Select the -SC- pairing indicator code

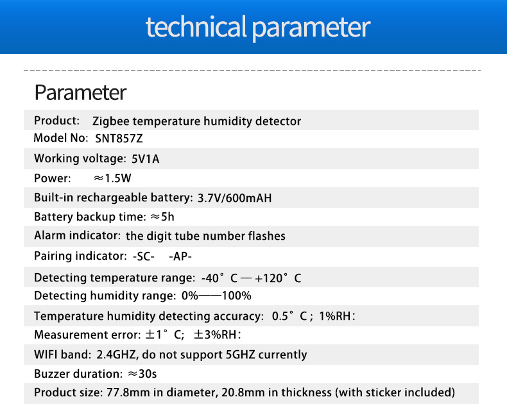pos(144,256)
